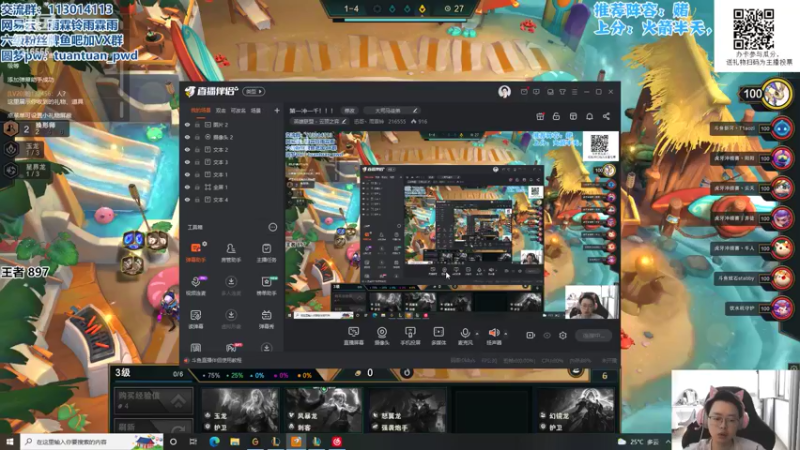Viewport: 800px width, 450px height.
Task: Add 手机投屏 phone mirroring source
Action: [410, 336]
